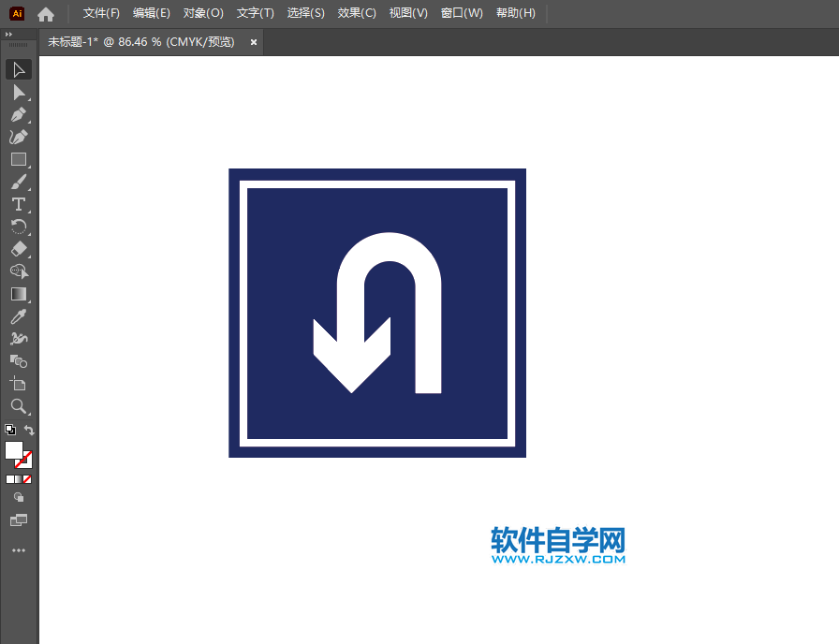Select the Type tool

coord(19,204)
